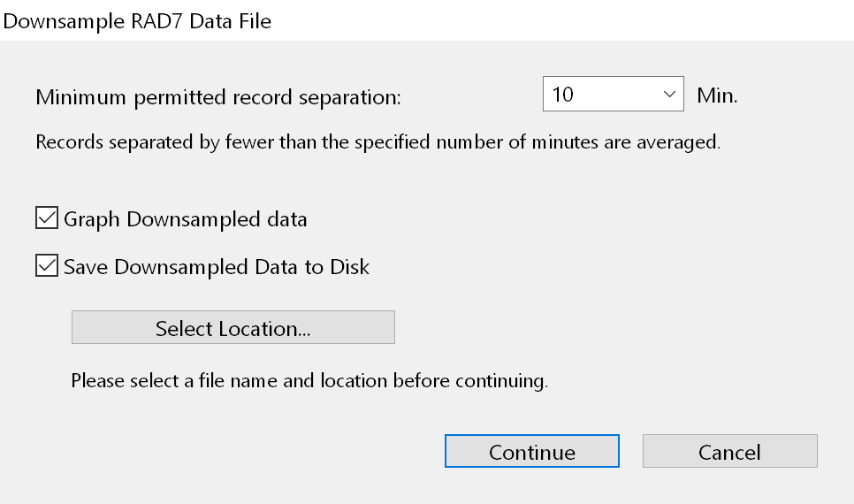
Task: Disable disk saving via the second checkbox square
Action: (x=46, y=266)
